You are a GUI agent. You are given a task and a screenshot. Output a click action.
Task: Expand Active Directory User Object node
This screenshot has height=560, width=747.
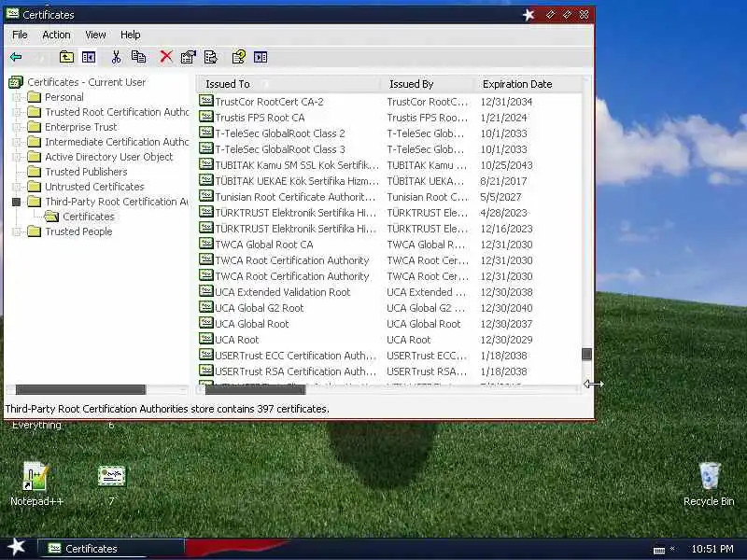(x=17, y=157)
